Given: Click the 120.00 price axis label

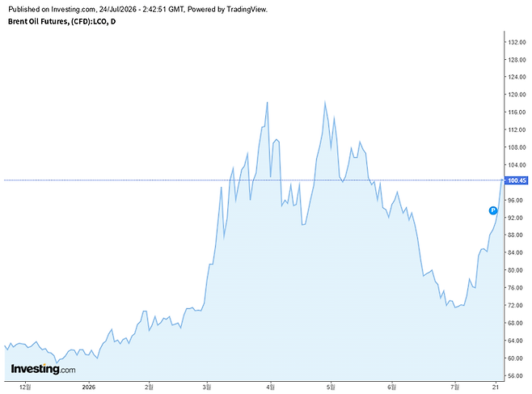Looking at the screenshot, I should click(517, 95).
